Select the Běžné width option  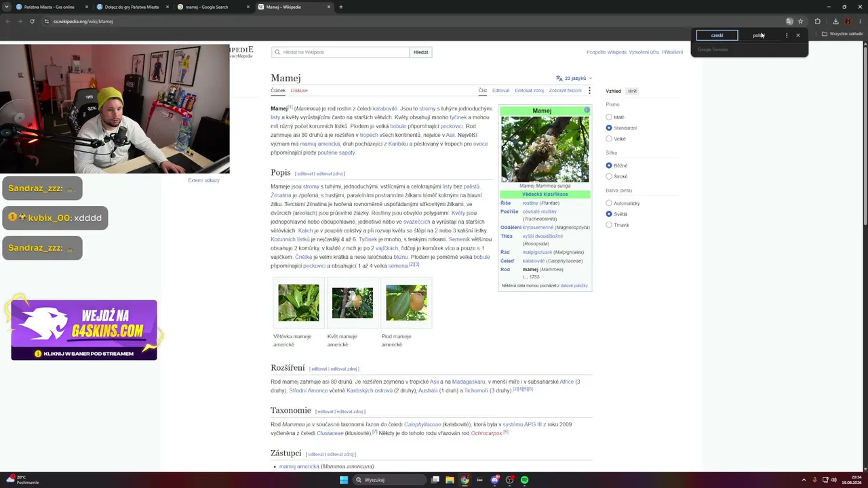[x=609, y=165]
